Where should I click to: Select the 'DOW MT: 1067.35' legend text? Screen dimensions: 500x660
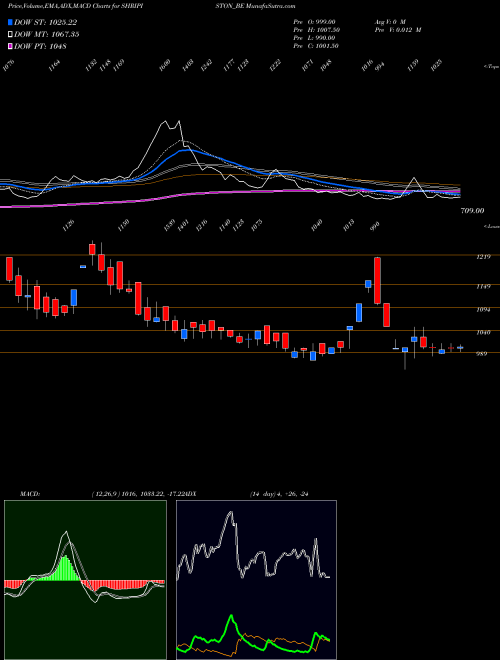coord(47,35)
